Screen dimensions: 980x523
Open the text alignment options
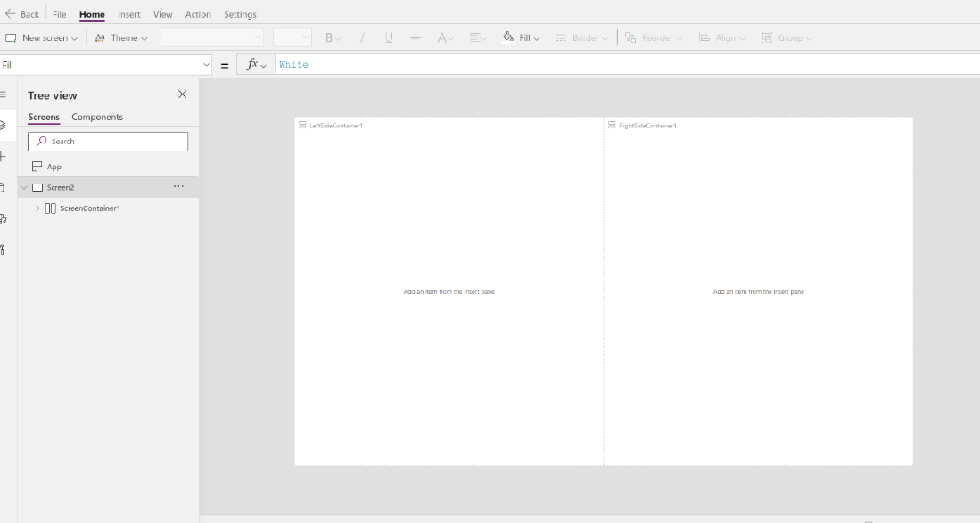click(x=477, y=38)
